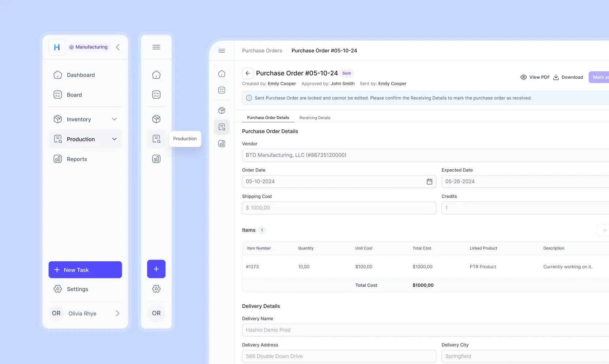609x364 pixels.
Task: Click the Quantity column header
Action: click(306, 248)
